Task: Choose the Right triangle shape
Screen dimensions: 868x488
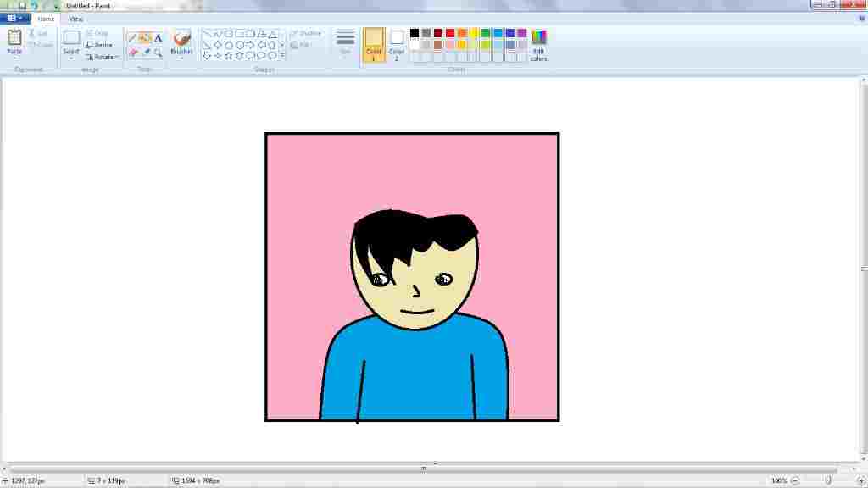Action: pos(207,45)
